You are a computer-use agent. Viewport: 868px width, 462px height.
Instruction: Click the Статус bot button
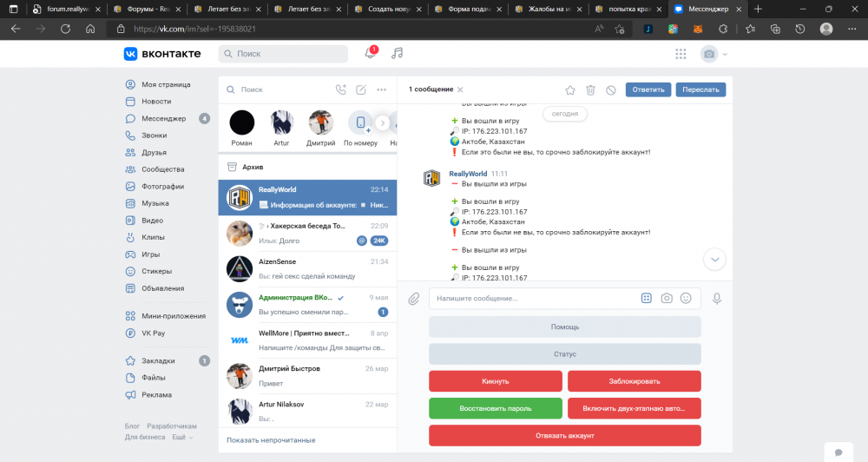[x=565, y=354]
